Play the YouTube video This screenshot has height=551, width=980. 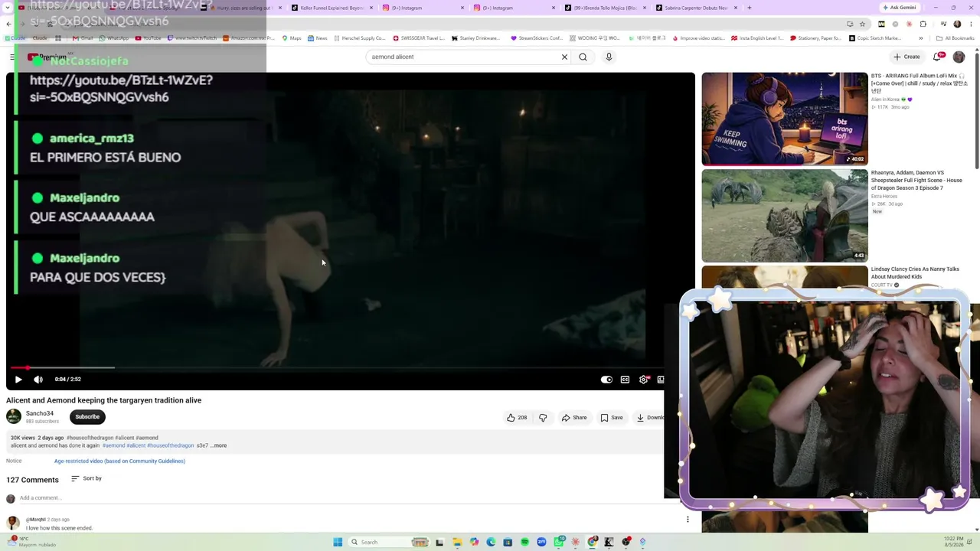pyautogui.click(x=18, y=379)
